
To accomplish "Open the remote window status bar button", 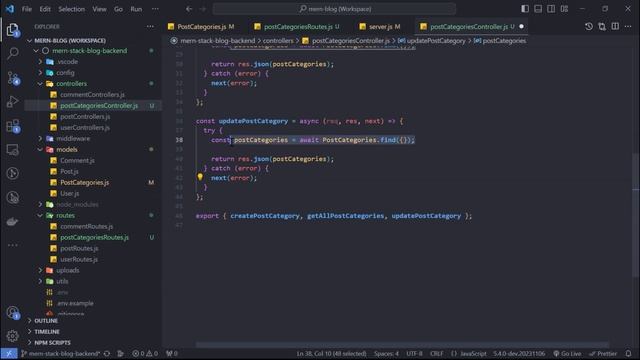I will (9, 353).
